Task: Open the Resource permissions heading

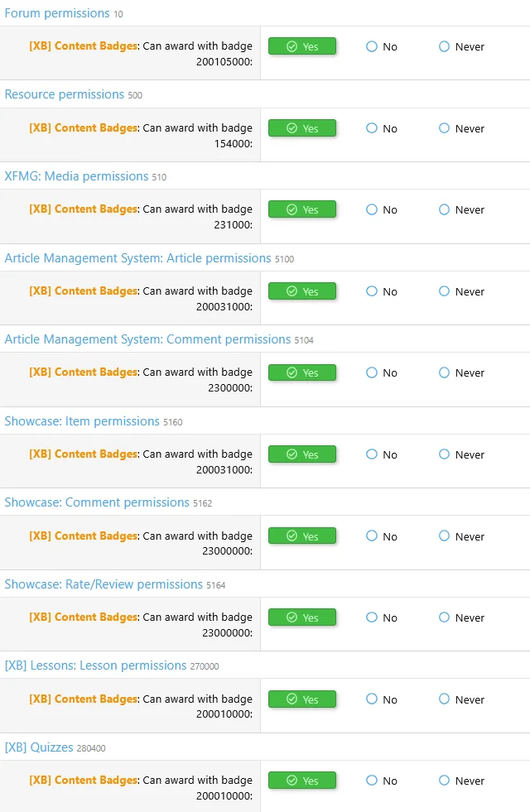Action: (65, 94)
